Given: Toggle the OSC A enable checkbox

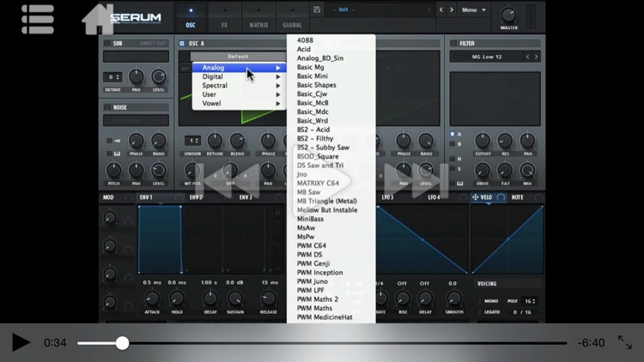Looking at the screenshot, I should click(x=182, y=43).
